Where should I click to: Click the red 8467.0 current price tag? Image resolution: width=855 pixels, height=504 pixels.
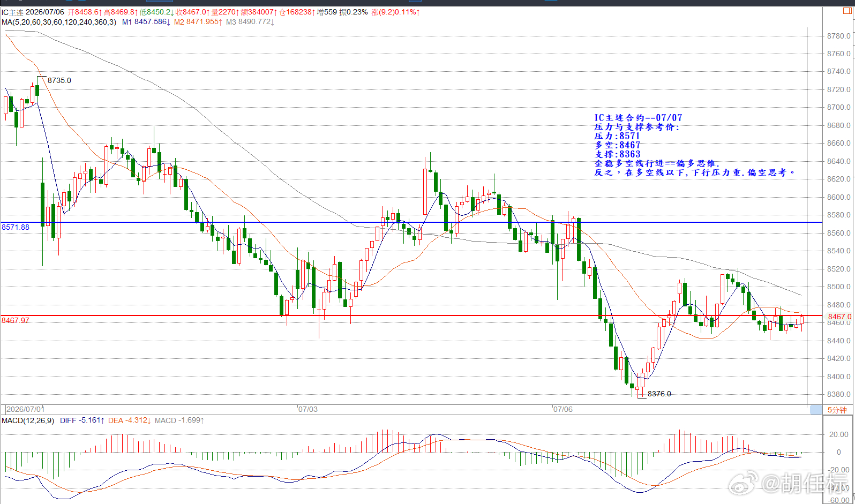[x=839, y=317]
